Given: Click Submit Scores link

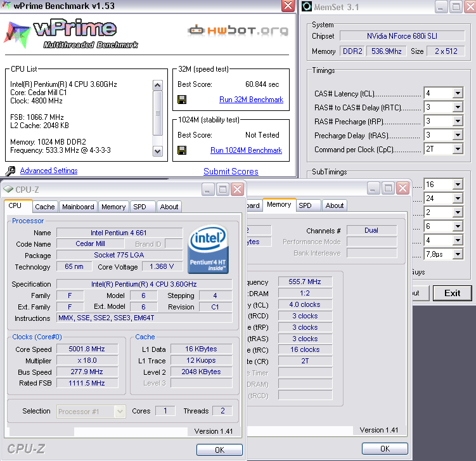Looking at the screenshot, I should click(231, 172).
